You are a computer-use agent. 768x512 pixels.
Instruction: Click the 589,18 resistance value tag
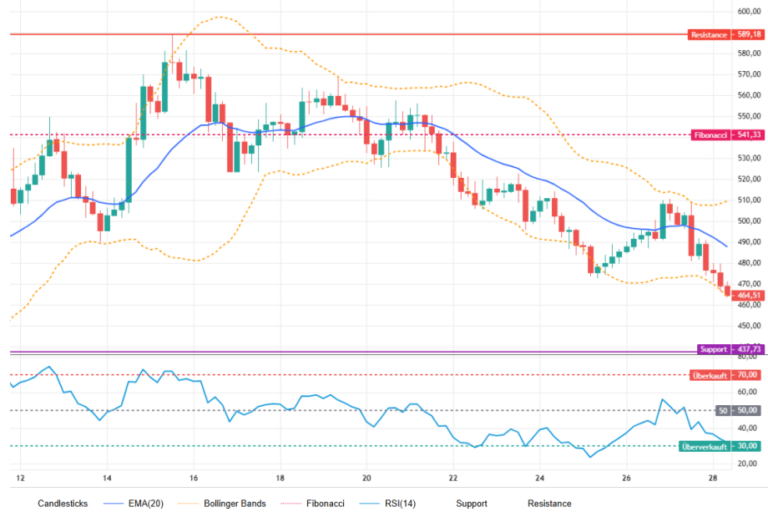748,35
